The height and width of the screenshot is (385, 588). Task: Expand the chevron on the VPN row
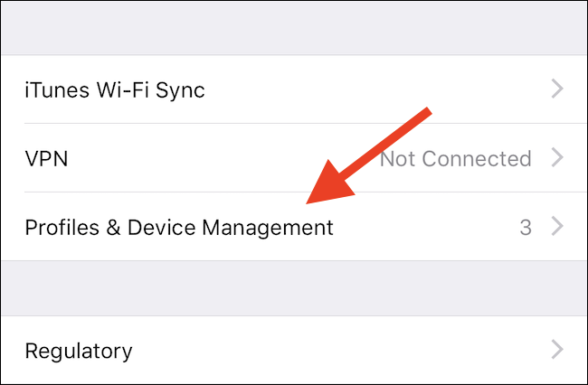[x=557, y=159]
